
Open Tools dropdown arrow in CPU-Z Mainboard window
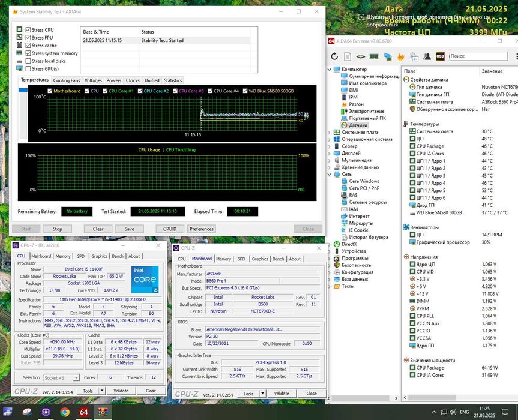tap(263, 393)
